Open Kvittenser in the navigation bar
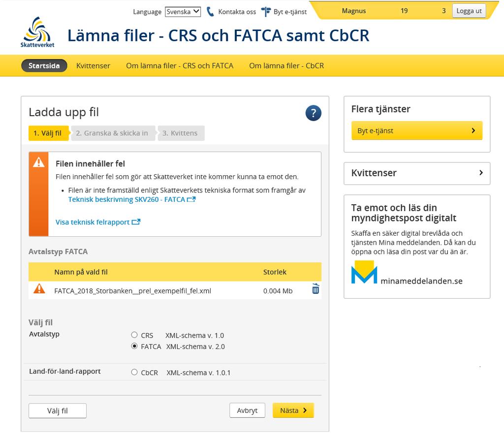 click(93, 65)
